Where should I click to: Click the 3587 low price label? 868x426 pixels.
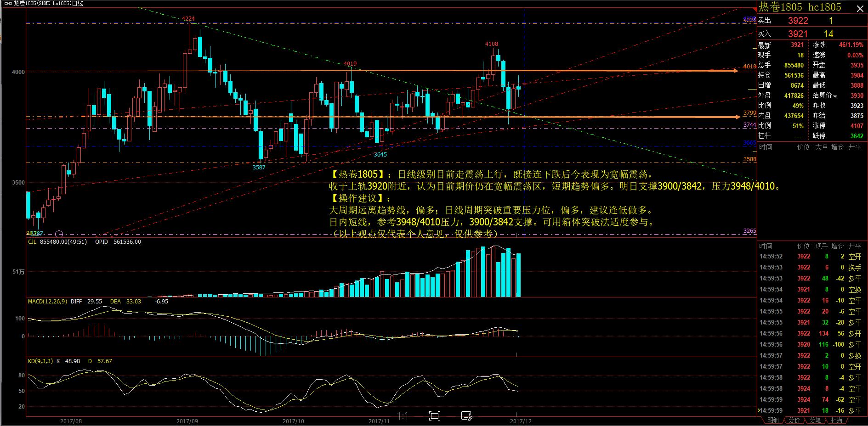pos(259,168)
